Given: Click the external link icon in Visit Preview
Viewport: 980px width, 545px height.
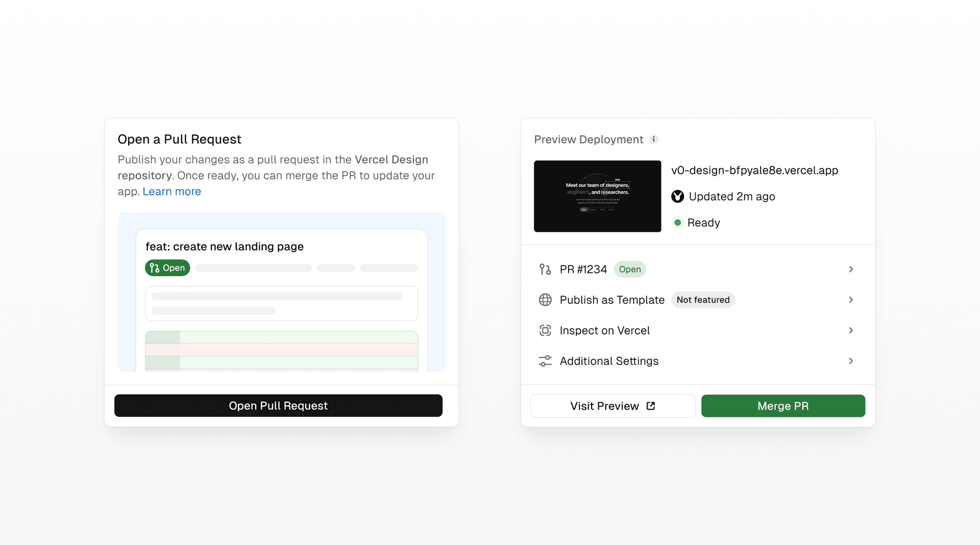Looking at the screenshot, I should click(651, 406).
